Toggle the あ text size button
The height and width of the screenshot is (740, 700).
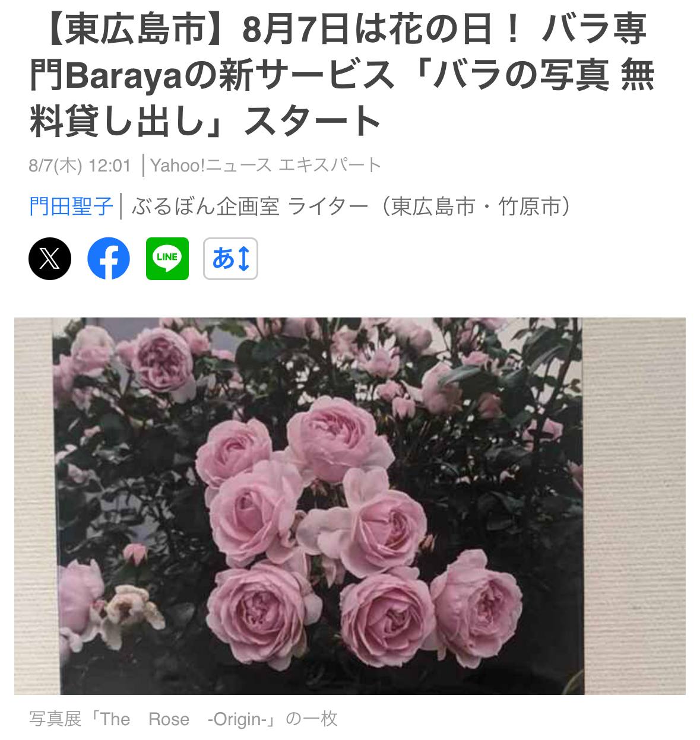click(x=230, y=259)
